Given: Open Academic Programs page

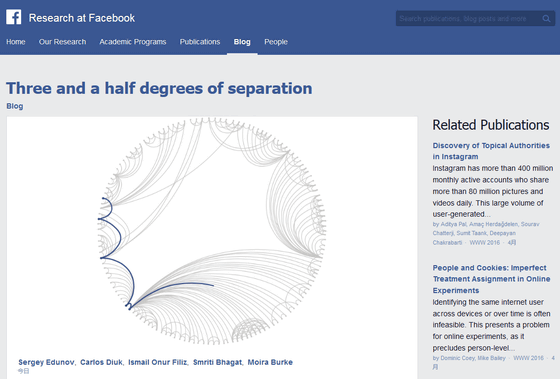Looking at the screenshot, I should tap(133, 42).
